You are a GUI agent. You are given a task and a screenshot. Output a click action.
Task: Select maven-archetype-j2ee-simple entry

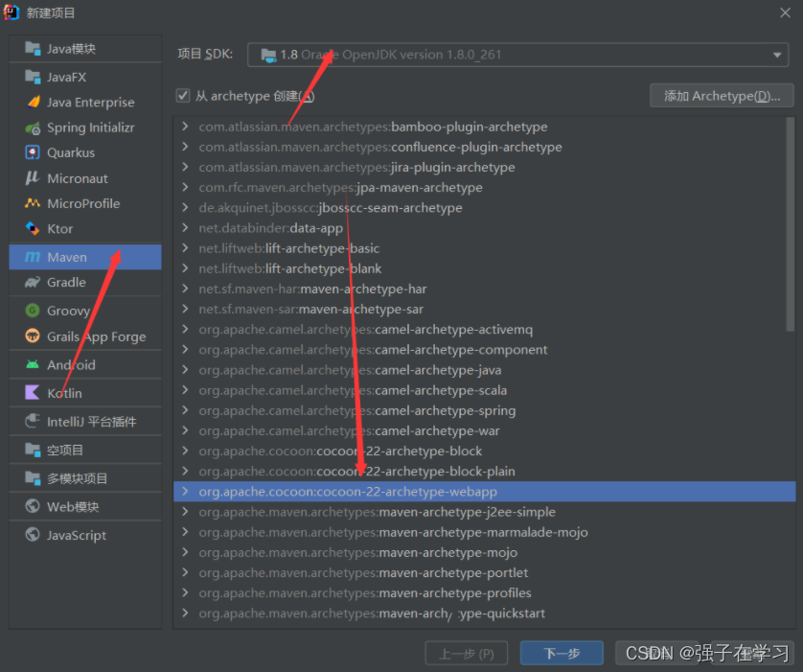tap(484, 512)
